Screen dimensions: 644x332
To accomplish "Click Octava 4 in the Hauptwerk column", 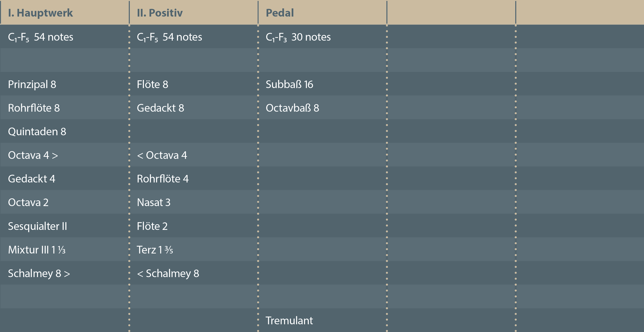I will coord(33,155).
